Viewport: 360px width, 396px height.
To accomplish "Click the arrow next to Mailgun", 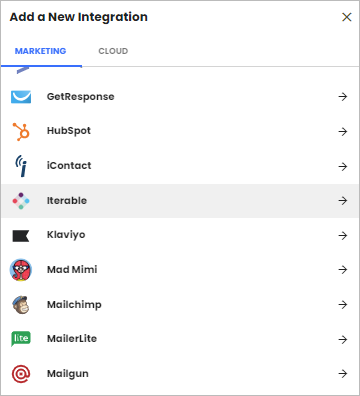I will click(x=343, y=373).
